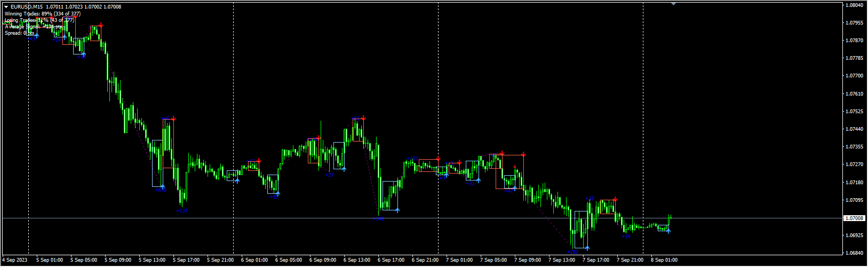Click the 1.07095 price axis label

click(855, 200)
